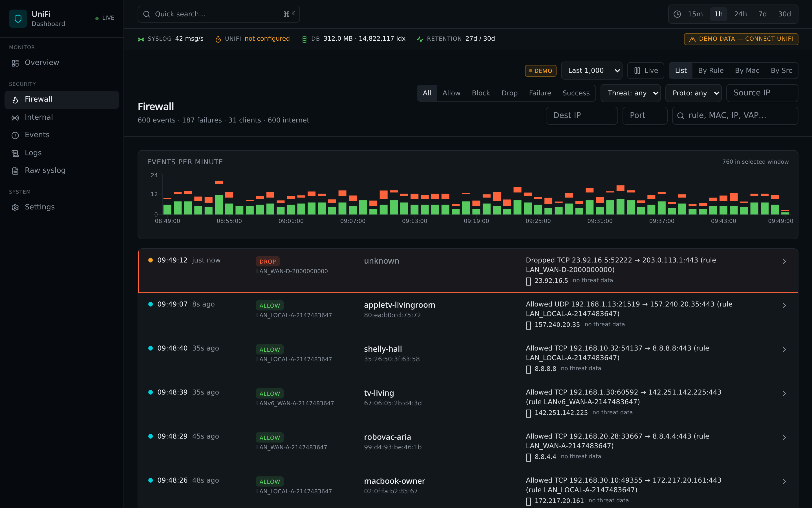Filter events by Failure
The height and width of the screenshot is (508, 812).
540,93
